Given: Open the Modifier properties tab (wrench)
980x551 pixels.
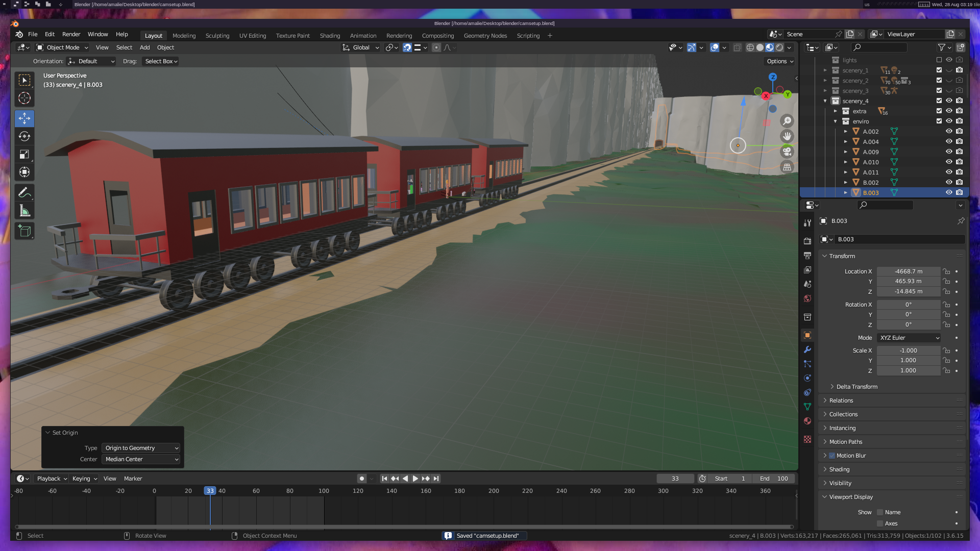Looking at the screenshot, I should [807, 350].
